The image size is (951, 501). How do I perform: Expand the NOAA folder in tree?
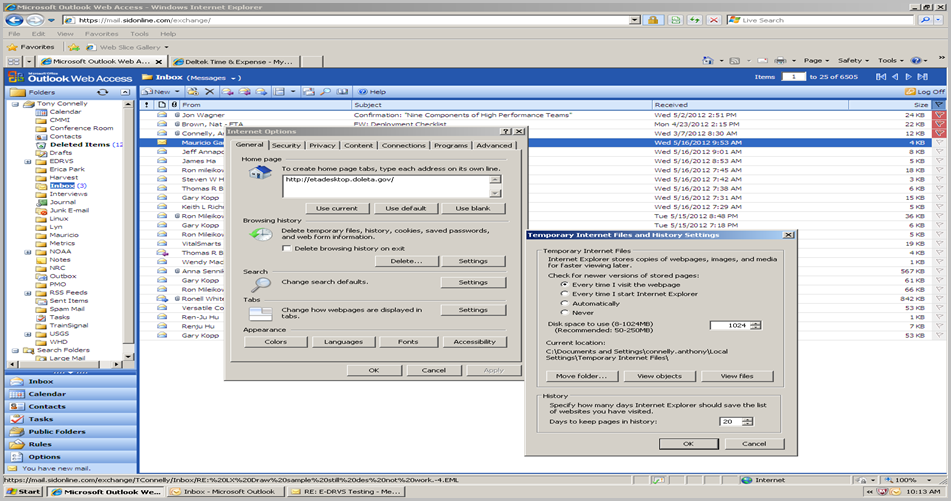pyautogui.click(x=27, y=252)
